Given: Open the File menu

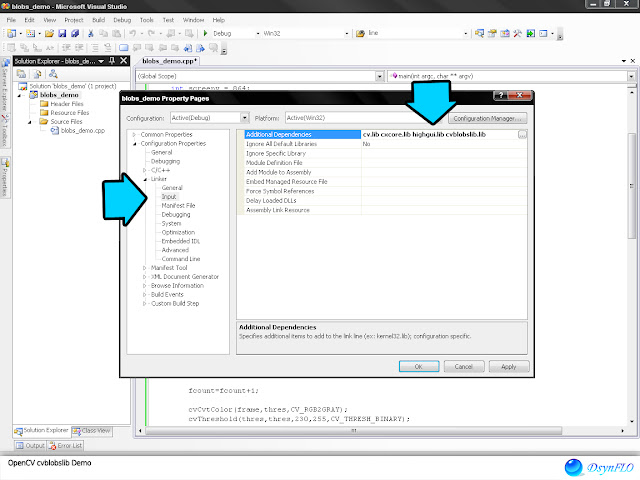Looking at the screenshot, I should (x=11, y=20).
